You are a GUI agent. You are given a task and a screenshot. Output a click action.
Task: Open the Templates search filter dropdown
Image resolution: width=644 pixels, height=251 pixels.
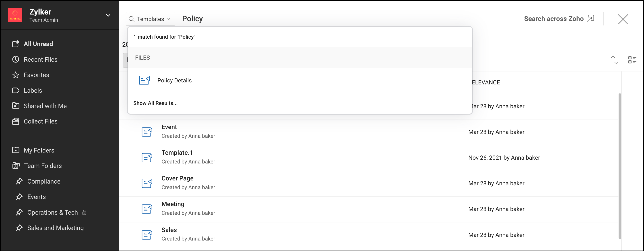150,19
